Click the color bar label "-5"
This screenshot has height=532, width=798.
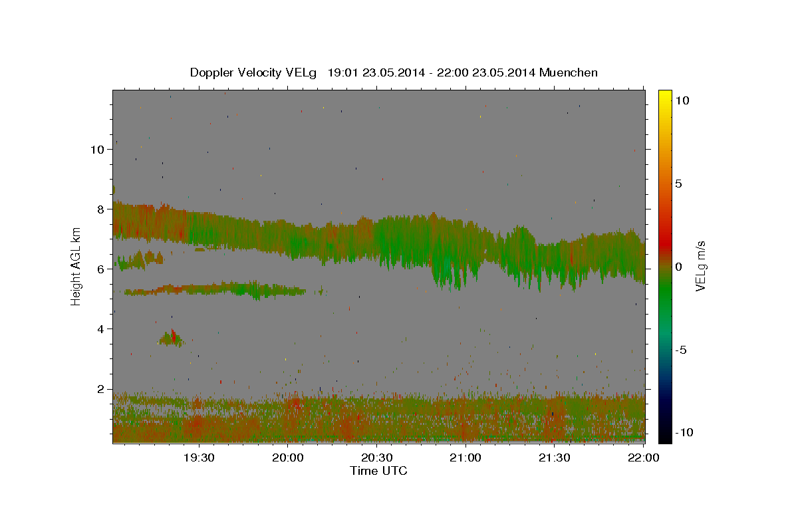tap(682, 350)
